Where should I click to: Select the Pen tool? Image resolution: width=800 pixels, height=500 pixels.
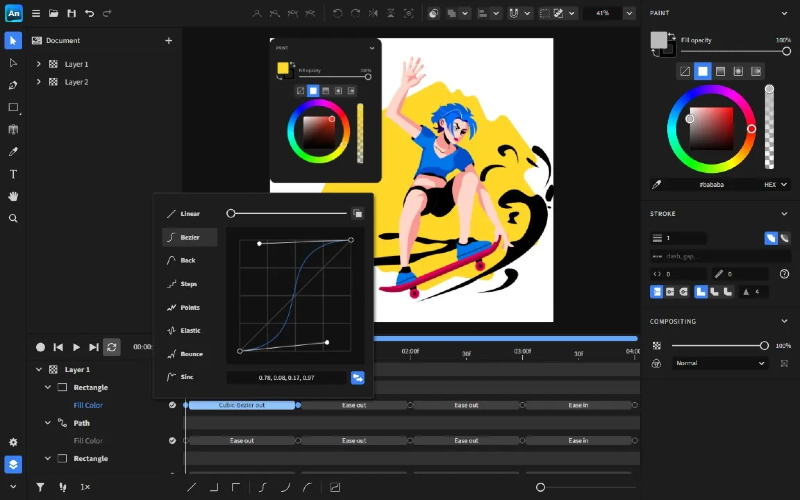[x=13, y=85]
